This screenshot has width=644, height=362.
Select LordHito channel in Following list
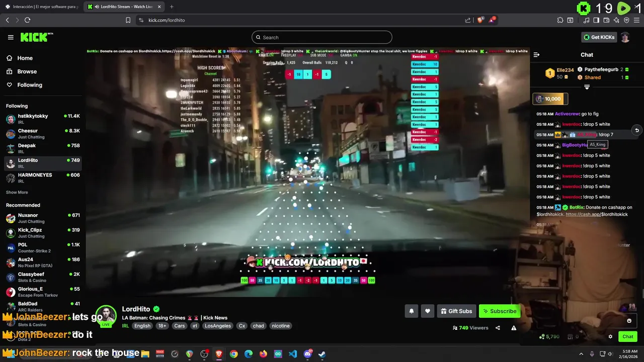coord(43,163)
